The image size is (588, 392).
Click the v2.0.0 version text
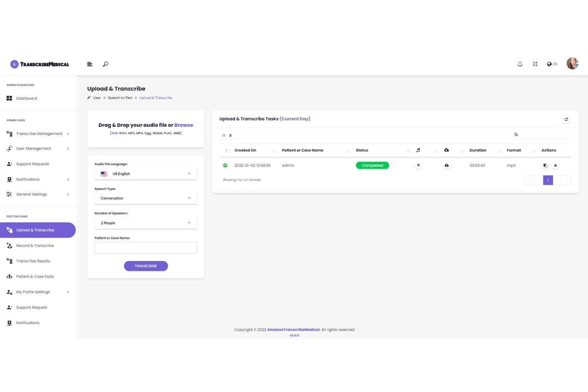pyautogui.click(x=294, y=335)
